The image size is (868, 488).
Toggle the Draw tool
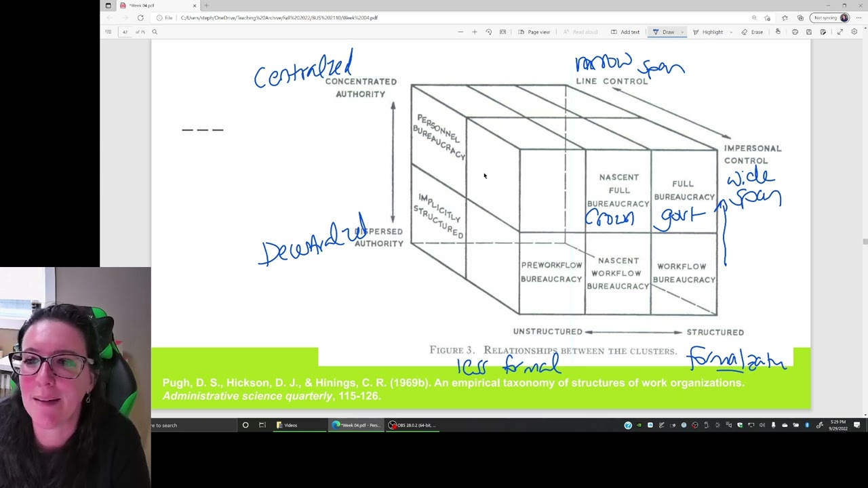tap(664, 32)
